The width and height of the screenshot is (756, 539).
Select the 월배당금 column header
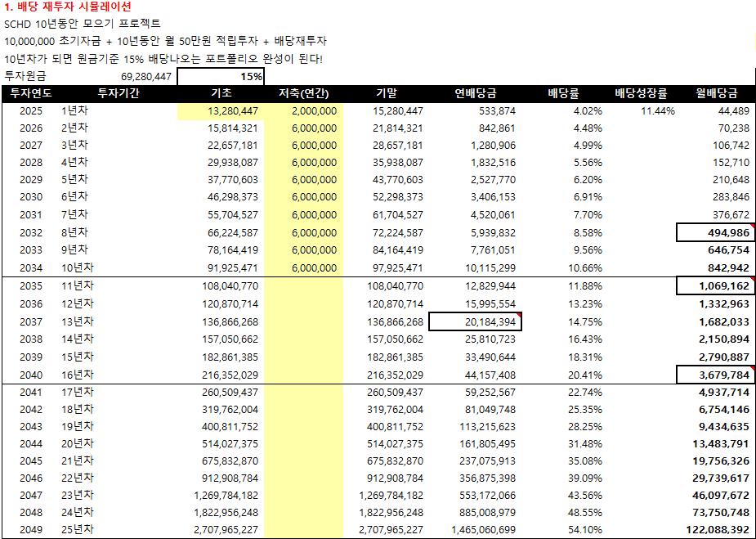tap(714, 93)
